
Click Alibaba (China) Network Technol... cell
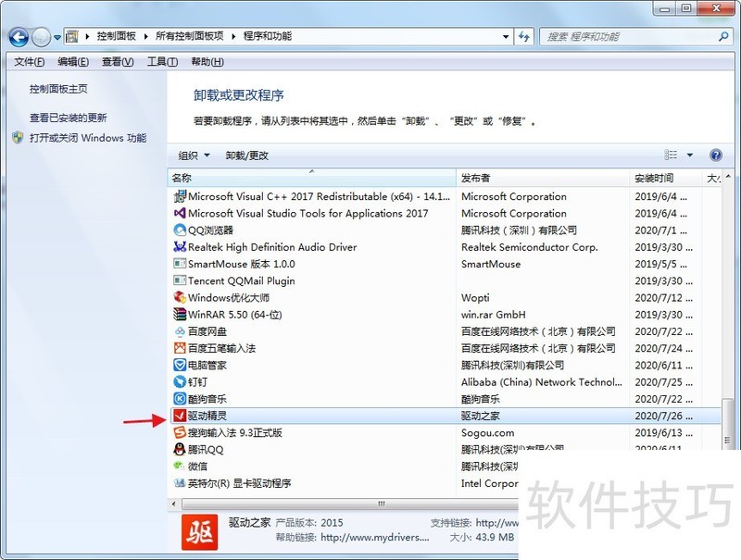pos(542,382)
